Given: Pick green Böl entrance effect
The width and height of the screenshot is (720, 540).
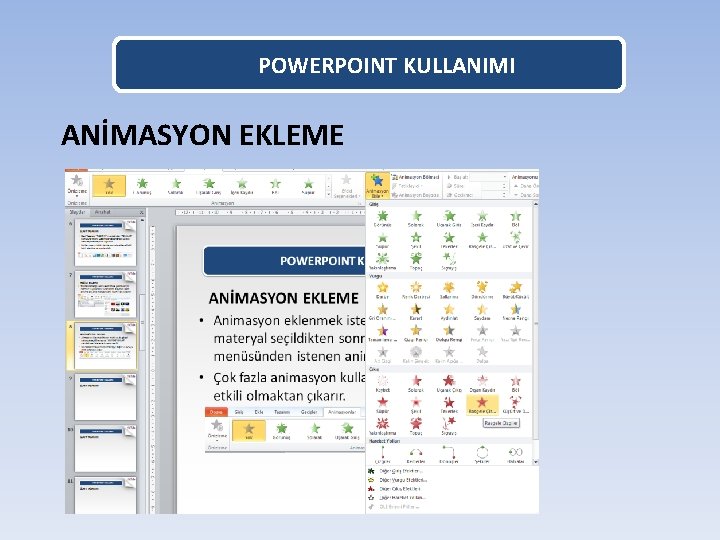Looking at the screenshot, I should [515, 219].
